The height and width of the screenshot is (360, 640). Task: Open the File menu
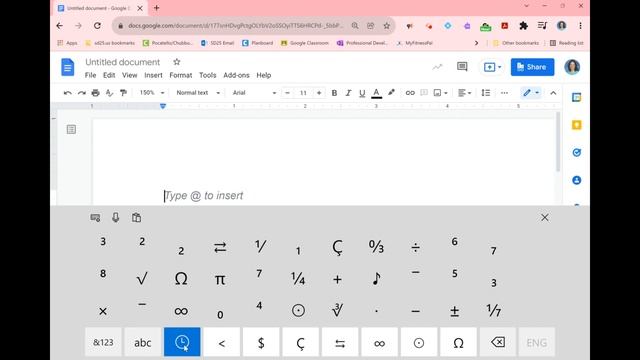pos(90,75)
